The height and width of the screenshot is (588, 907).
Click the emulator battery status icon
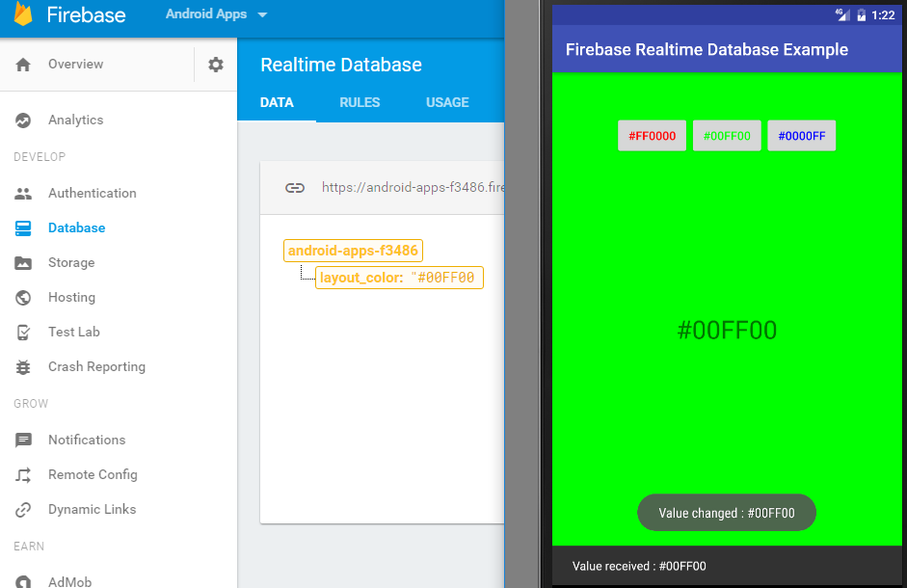pyautogui.click(x=861, y=15)
